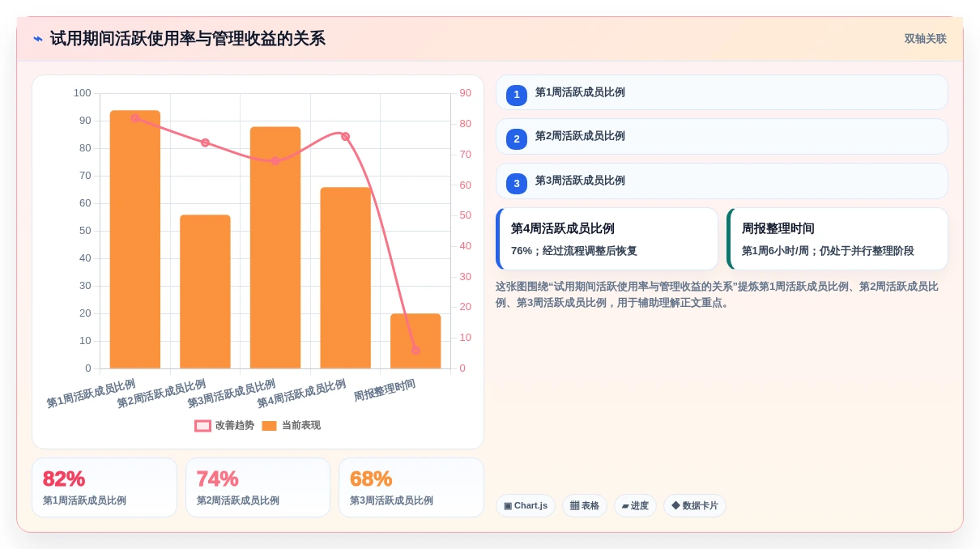980x549 pixels.
Task: Open the 周报整理时间 detail card
Action: tap(837, 239)
